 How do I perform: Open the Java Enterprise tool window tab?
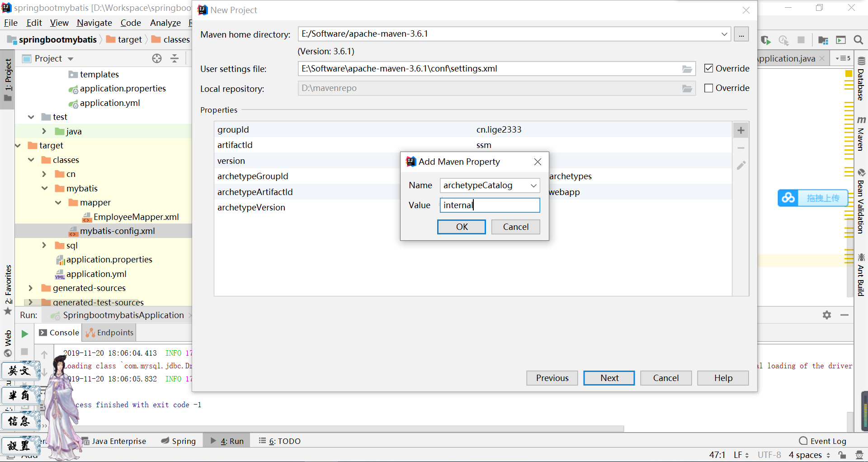click(x=114, y=441)
